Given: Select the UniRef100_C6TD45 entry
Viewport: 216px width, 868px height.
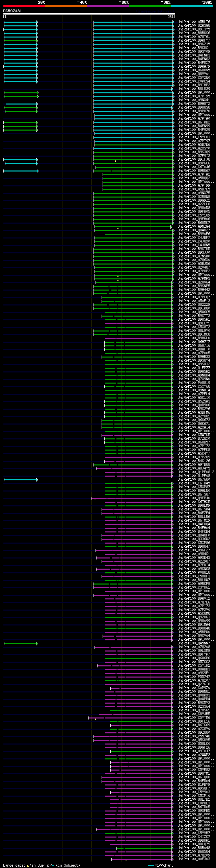Looking at the screenshot, I should pyautogui.click(x=194, y=483).
